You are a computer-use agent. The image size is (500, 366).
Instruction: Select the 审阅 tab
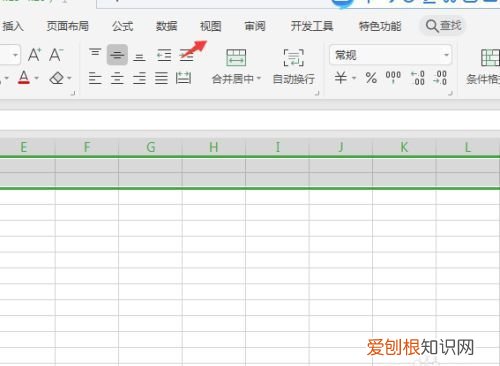pyautogui.click(x=255, y=26)
